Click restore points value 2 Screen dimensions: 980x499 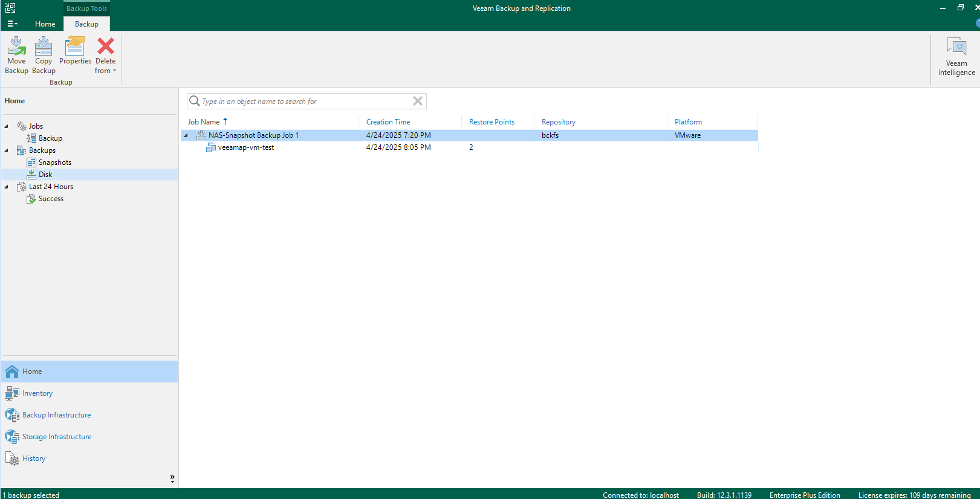coord(471,147)
